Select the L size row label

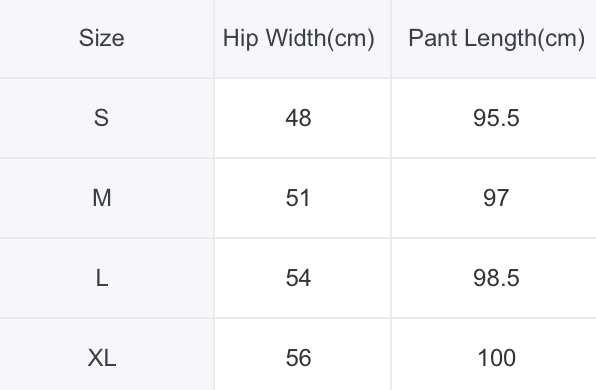coord(101,277)
